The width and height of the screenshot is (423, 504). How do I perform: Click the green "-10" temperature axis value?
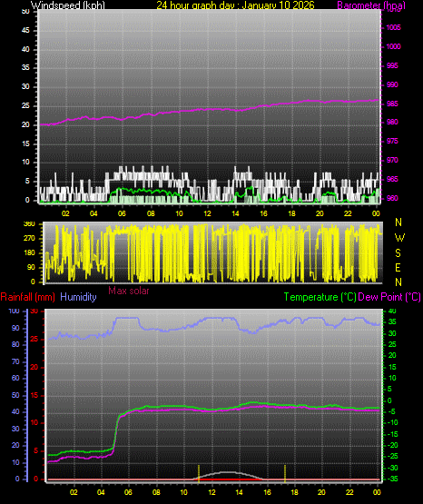pyautogui.click(x=392, y=422)
